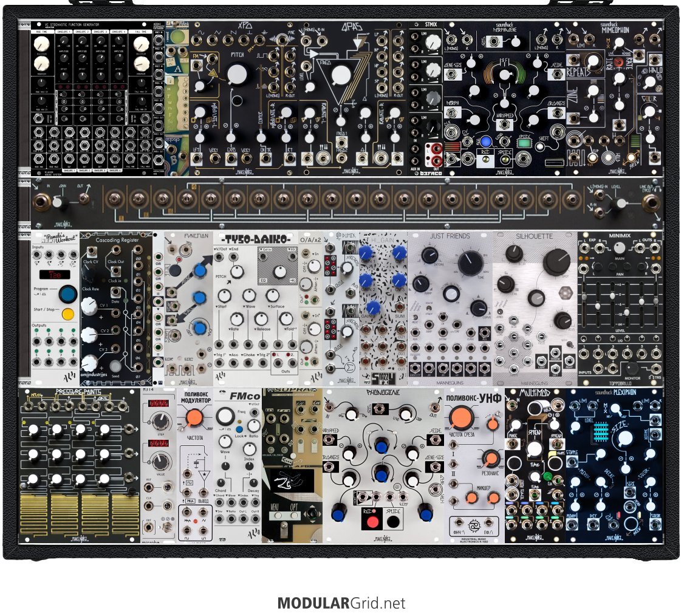
Task: Click the Index knob on FMco
Action: point(250,448)
